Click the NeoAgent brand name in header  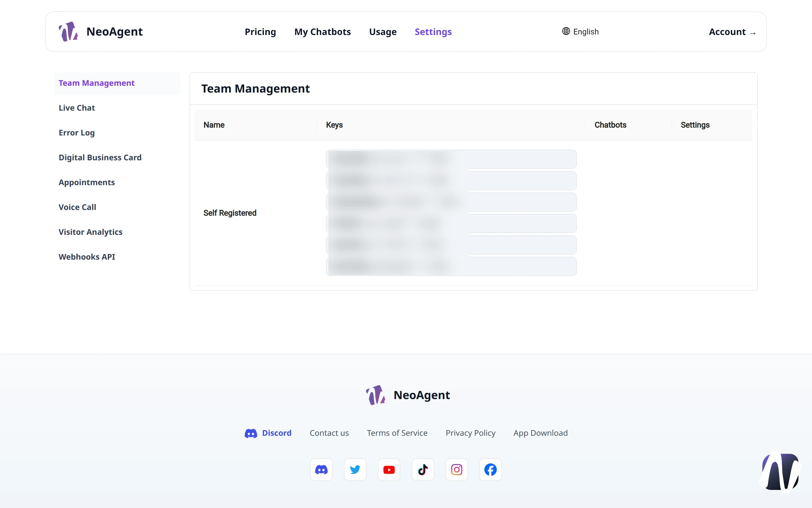coord(114,32)
